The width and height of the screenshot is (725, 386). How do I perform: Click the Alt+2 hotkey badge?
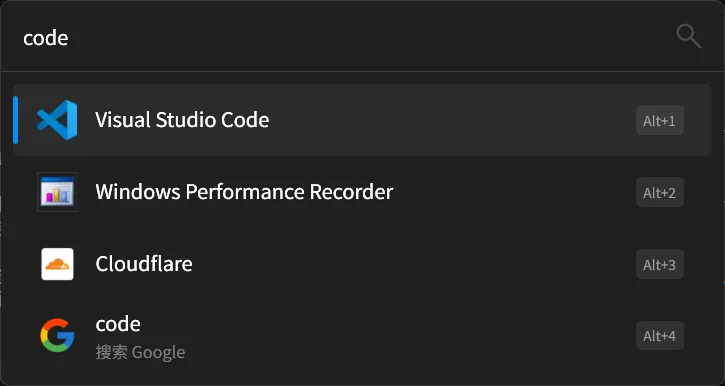coord(660,192)
